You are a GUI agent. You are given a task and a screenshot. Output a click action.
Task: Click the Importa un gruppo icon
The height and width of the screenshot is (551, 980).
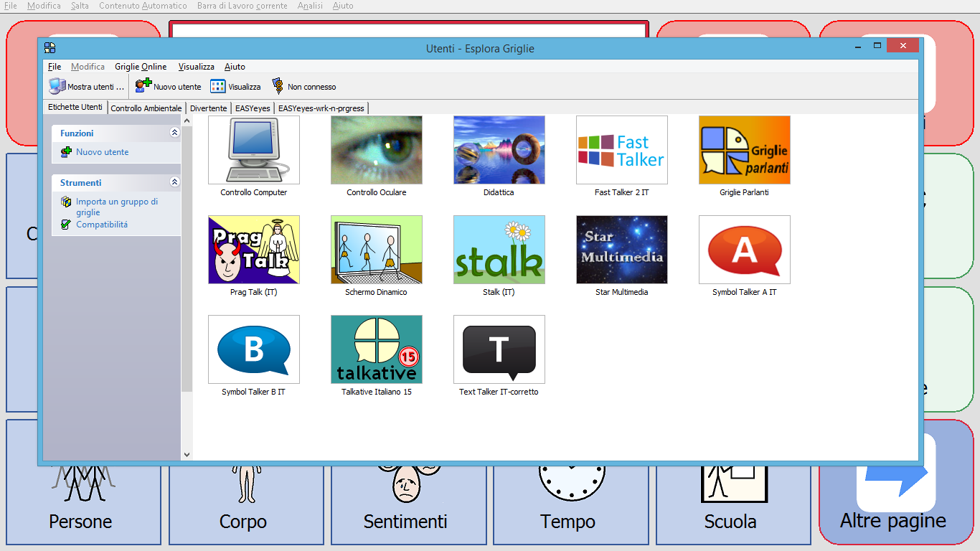click(67, 202)
